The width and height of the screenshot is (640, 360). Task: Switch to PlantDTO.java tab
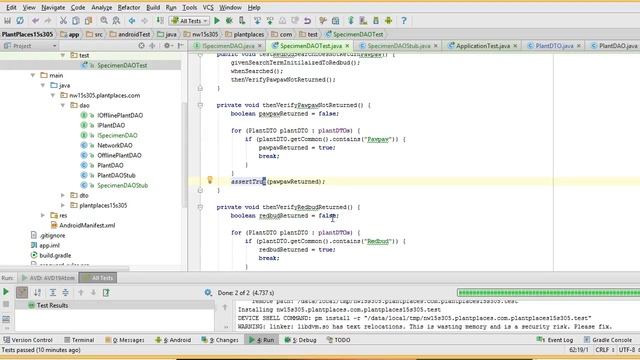[554, 46]
